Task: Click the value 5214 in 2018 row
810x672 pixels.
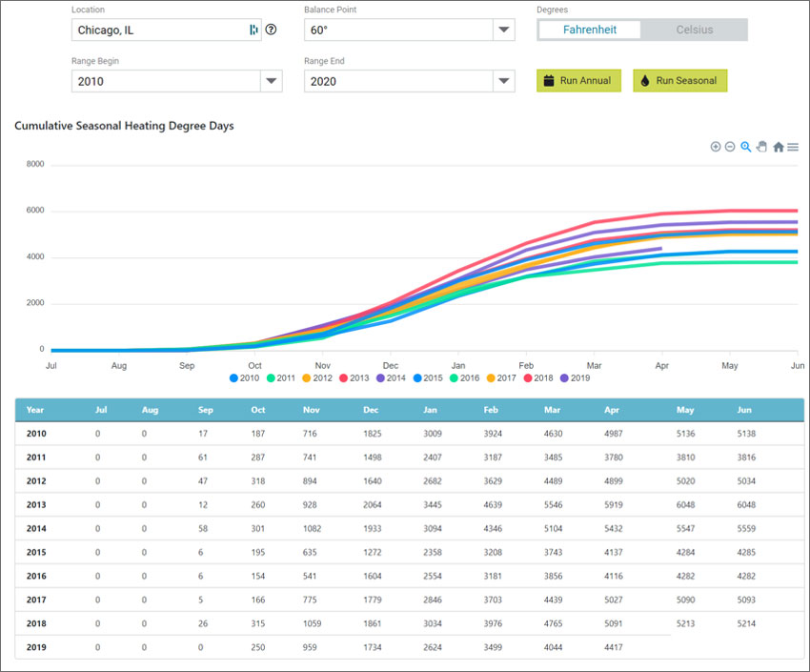Action: (x=746, y=624)
